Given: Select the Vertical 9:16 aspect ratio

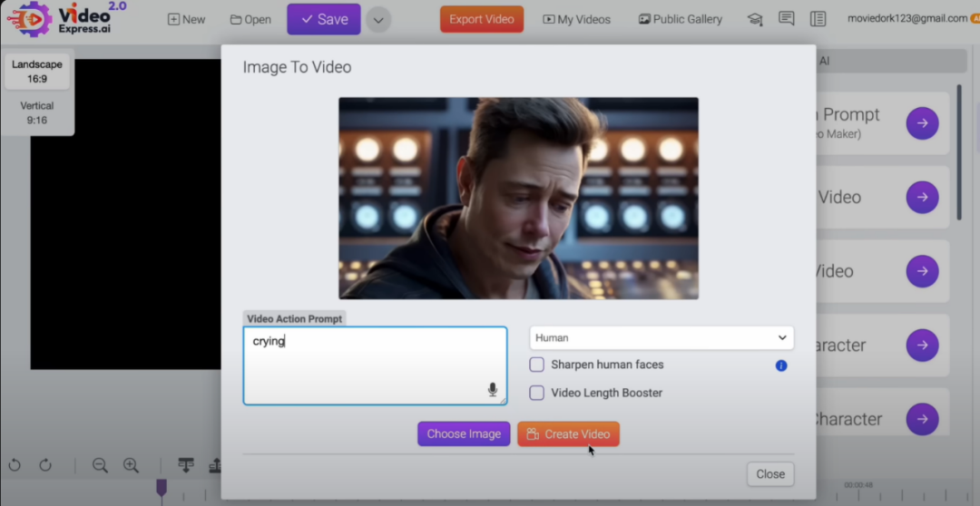Looking at the screenshot, I should [x=37, y=112].
